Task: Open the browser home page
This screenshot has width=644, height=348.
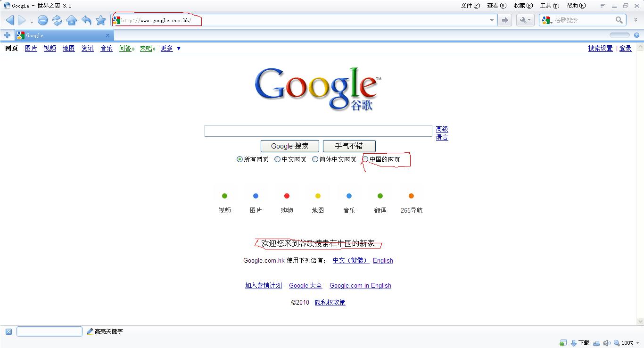Action: tap(72, 20)
